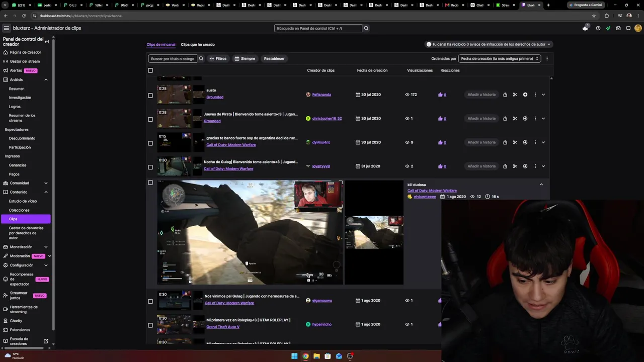Click the dashboard search box

coord(318,28)
